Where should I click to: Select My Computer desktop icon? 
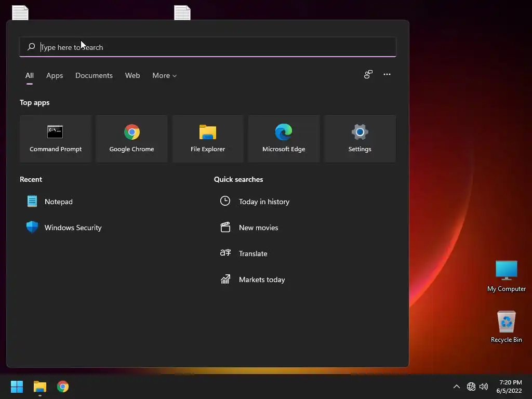tap(506, 276)
